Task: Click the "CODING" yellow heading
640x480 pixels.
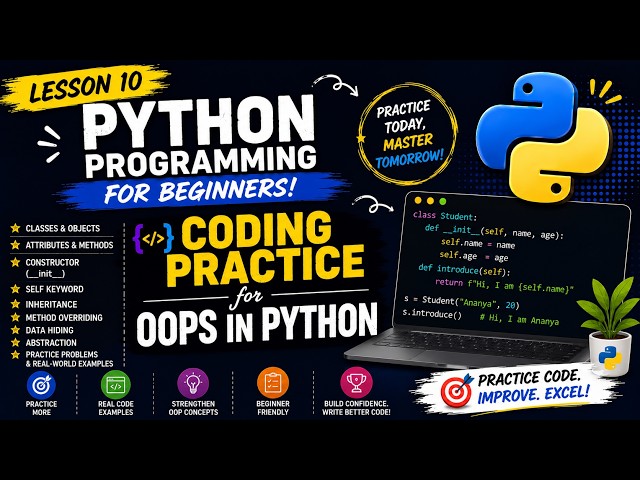Action: (256, 231)
